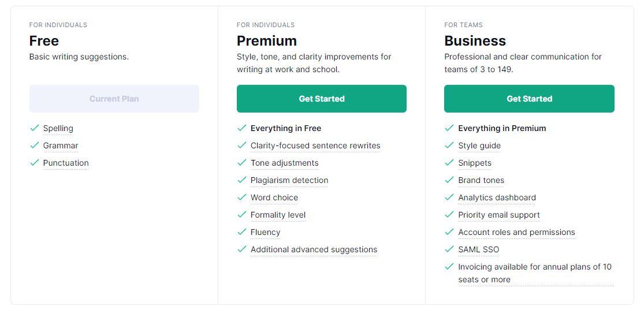644x310 pixels.
Task: Open Account roles and permissions info
Action: click(516, 232)
